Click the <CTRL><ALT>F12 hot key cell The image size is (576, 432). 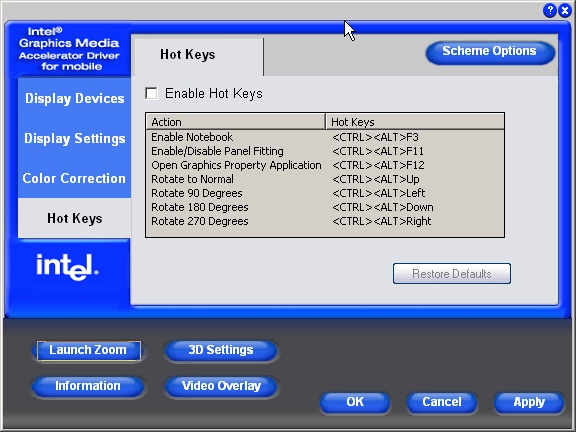pos(378,165)
